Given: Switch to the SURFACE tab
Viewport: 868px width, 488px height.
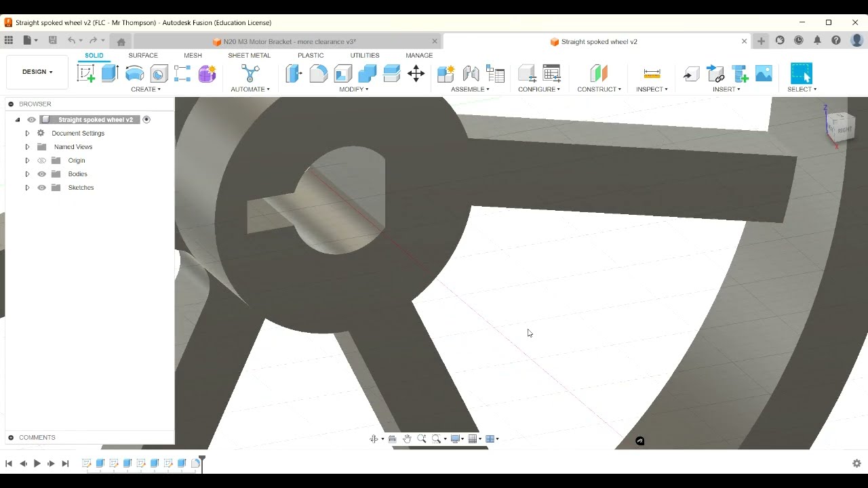Looking at the screenshot, I should 143,56.
